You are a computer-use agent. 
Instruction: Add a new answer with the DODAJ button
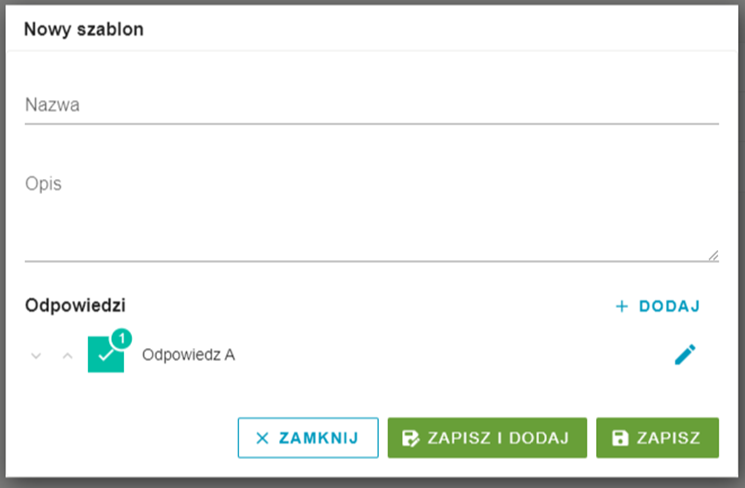(658, 306)
